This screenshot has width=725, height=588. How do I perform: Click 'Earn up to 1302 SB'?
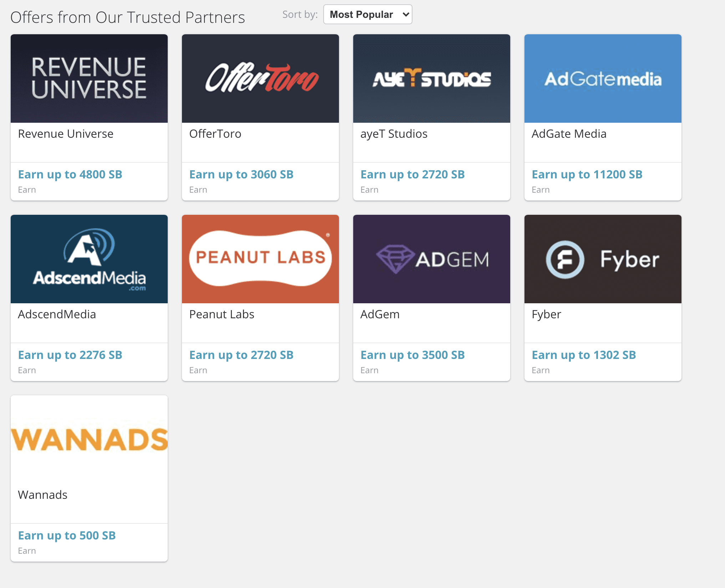584,355
